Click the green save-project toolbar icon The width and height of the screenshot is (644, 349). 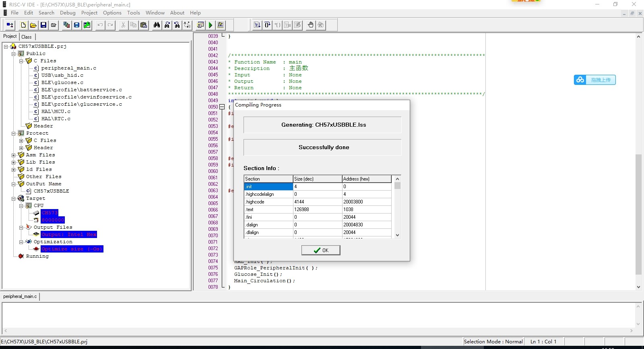click(87, 25)
